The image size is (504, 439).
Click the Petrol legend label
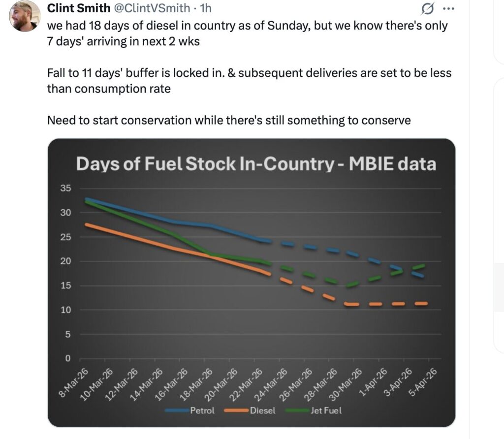202,410
